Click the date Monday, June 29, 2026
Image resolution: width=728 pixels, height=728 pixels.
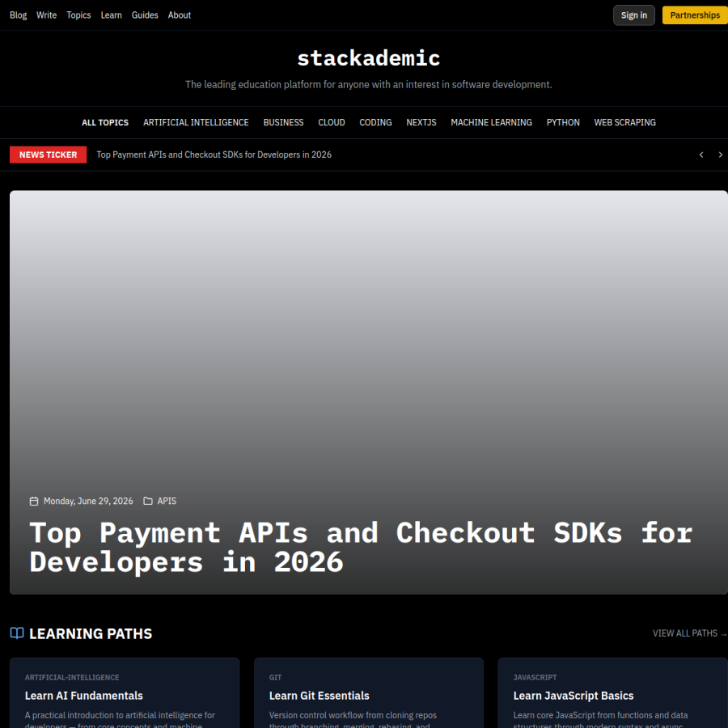88,501
